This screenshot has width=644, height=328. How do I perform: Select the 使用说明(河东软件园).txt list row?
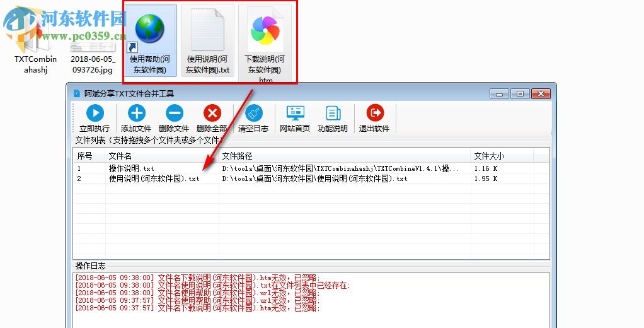tap(311, 179)
